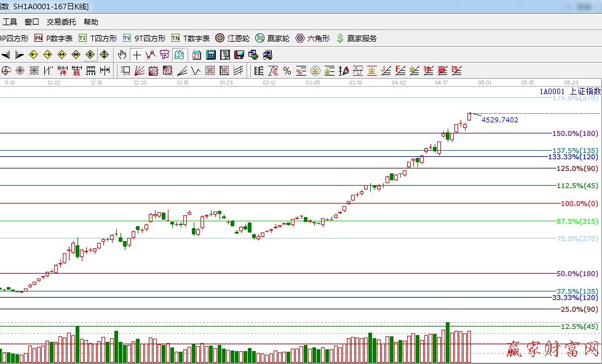Open the 六角形 hexagon chart
Viewport: 602px width, 364px height.
coord(312,38)
